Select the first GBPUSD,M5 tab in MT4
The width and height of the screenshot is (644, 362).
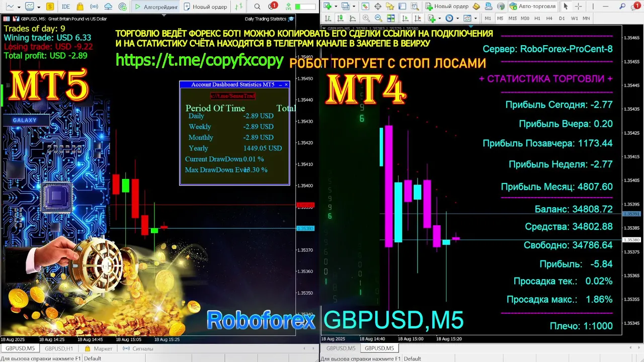click(x=341, y=348)
